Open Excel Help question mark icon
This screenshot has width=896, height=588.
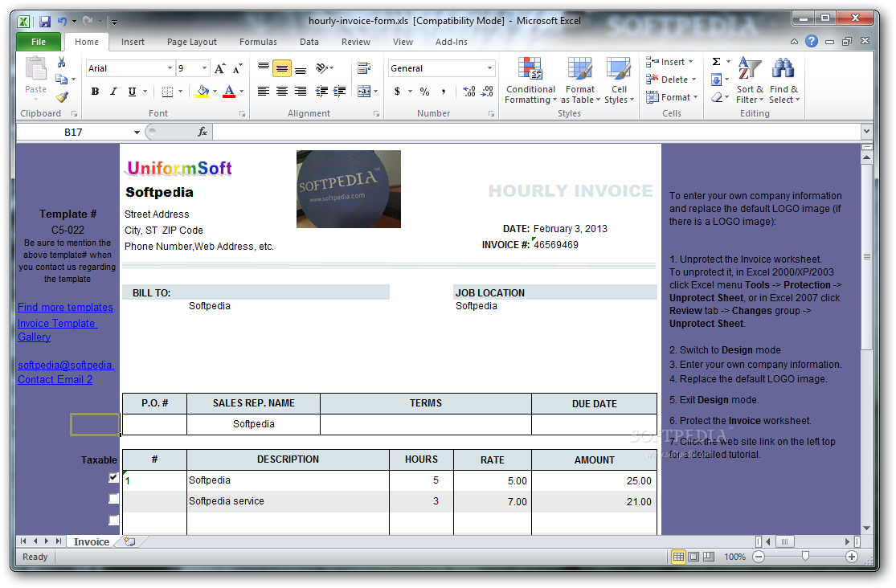(812, 41)
